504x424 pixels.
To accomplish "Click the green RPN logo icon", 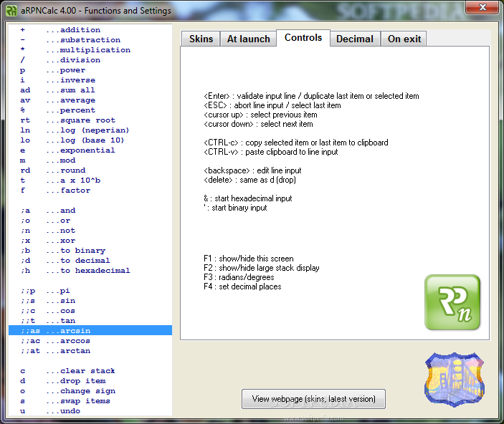I will point(452,302).
